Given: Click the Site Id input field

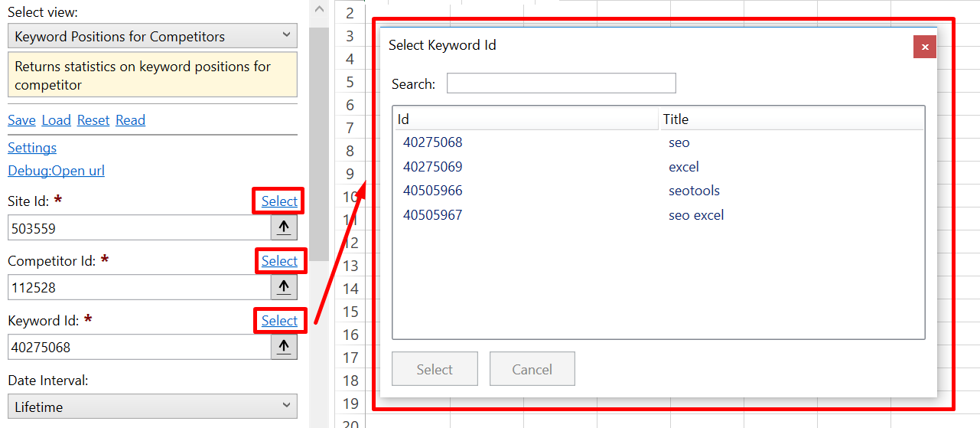Looking at the screenshot, I should click(x=139, y=227).
